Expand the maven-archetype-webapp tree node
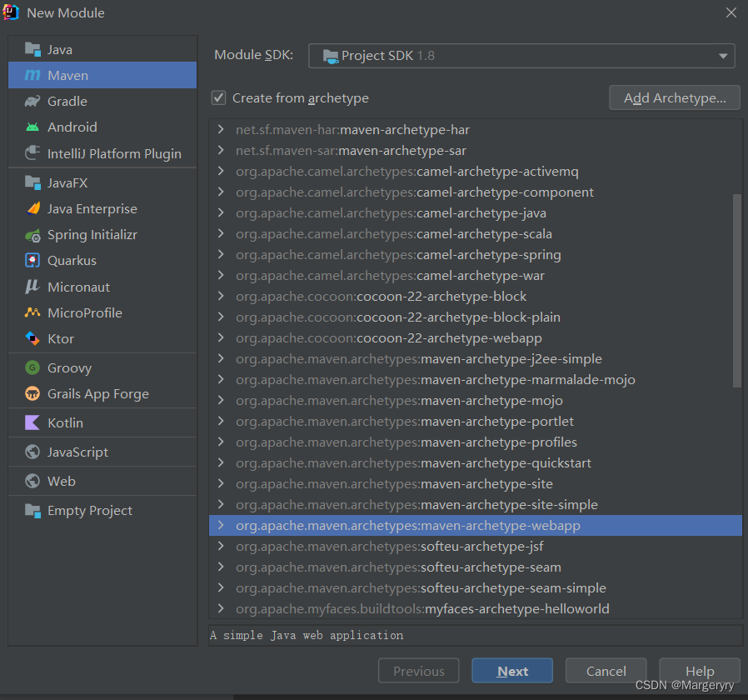This screenshot has width=748, height=700. coord(222,525)
